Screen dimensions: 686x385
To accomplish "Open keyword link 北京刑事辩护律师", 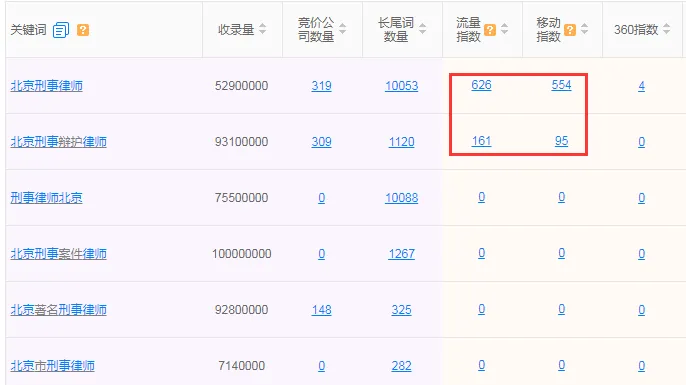I will [x=59, y=142].
